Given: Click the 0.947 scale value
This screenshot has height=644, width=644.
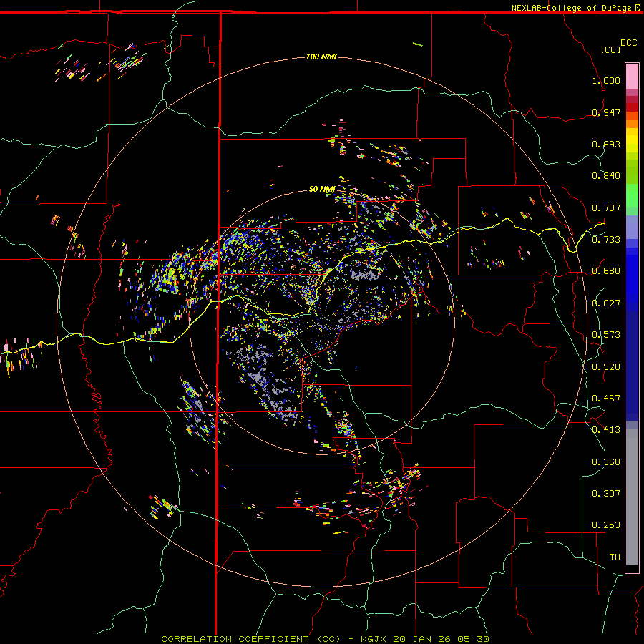Looking at the screenshot, I should click(606, 112).
